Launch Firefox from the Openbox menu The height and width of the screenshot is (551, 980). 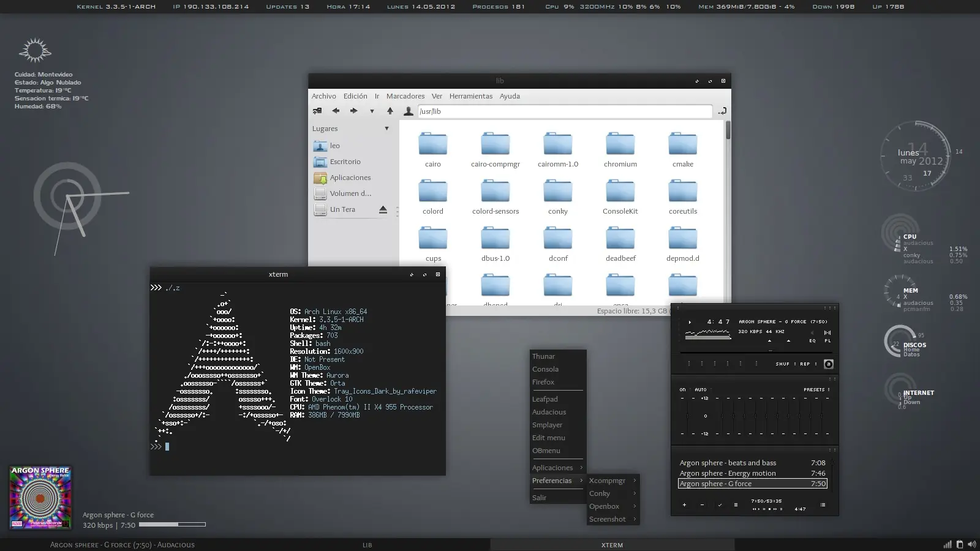click(x=558, y=382)
